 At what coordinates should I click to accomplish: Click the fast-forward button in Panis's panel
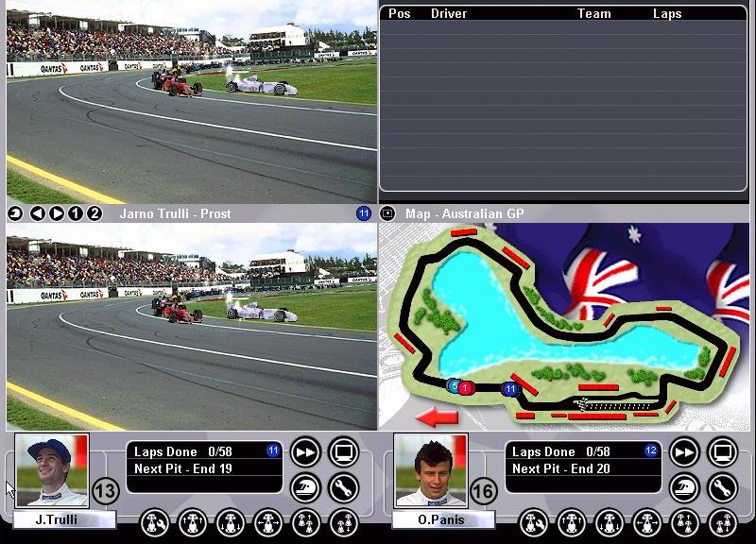tap(684, 452)
